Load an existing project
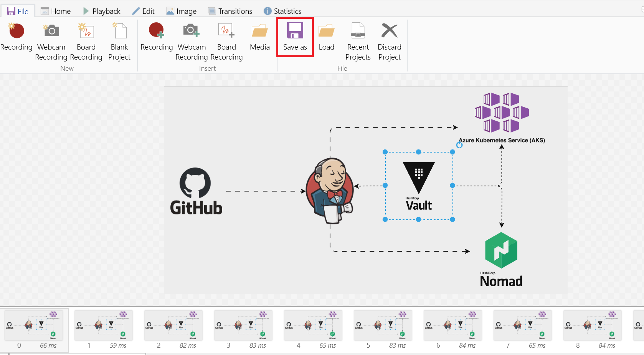 (x=327, y=37)
